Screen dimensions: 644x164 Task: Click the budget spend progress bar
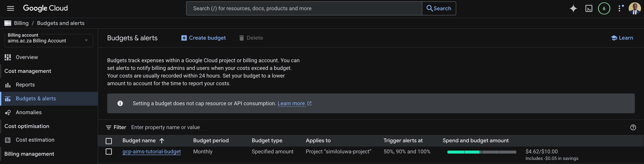(x=481, y=152)
